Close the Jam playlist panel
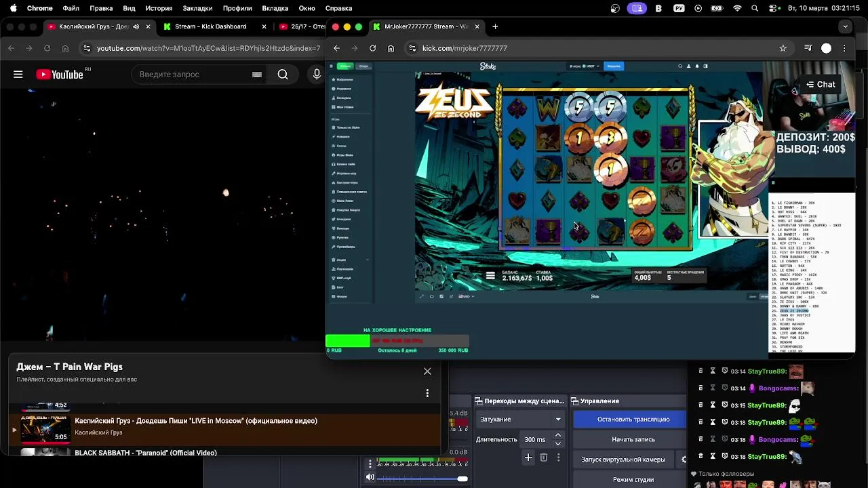Screen dimensions: 868x488 427,371
